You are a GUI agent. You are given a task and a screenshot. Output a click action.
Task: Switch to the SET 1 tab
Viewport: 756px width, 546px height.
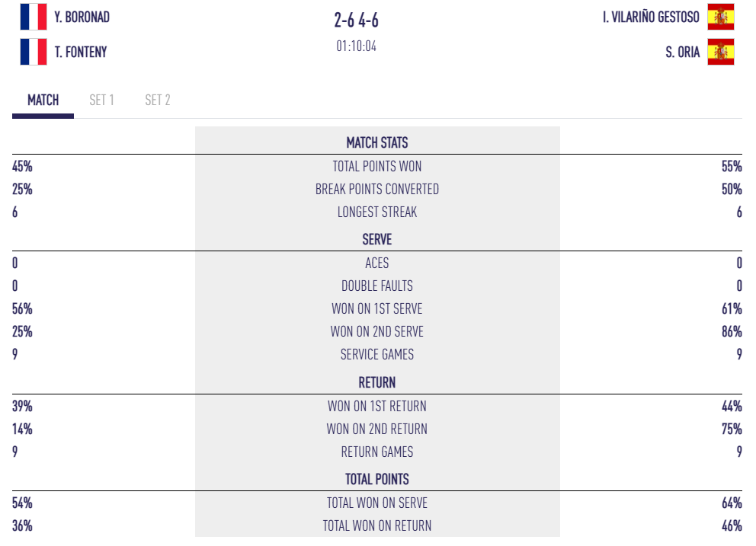pos(101,100)
